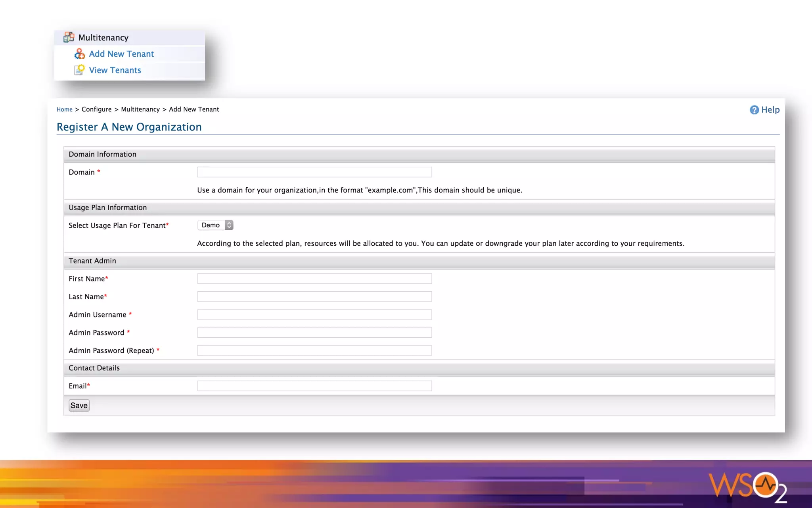
Task: Click the usage plan dropdown arrows
Action: 229,225
